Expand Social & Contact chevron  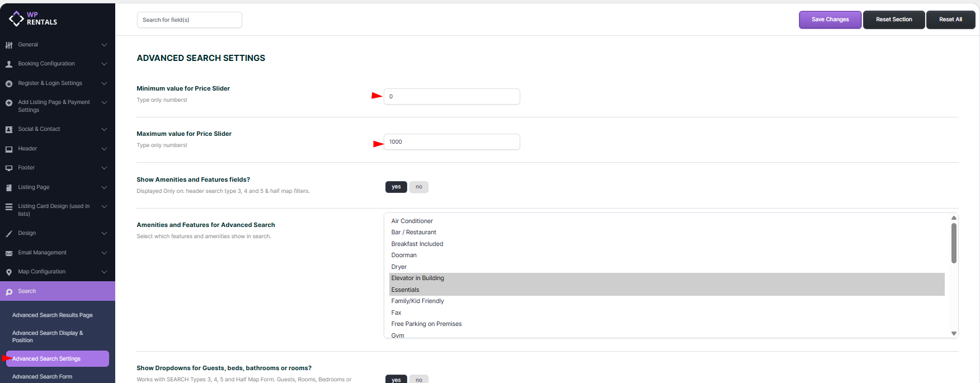pos(104,129)
